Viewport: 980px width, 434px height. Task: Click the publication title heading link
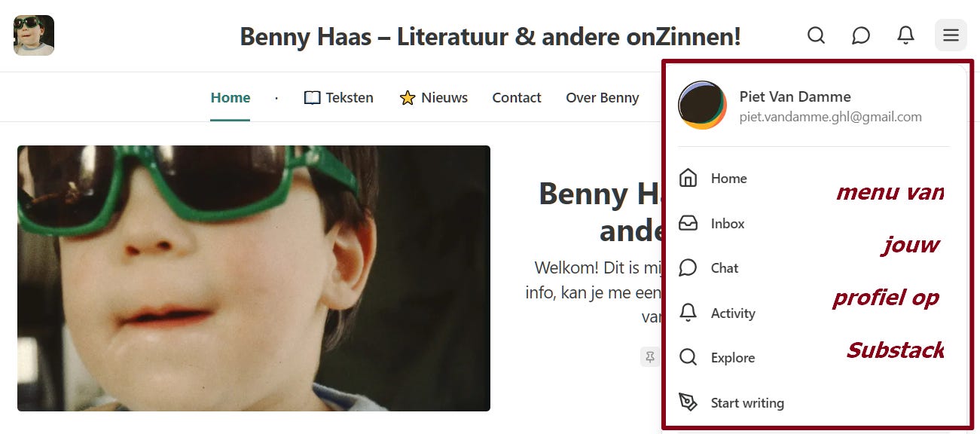490,35
